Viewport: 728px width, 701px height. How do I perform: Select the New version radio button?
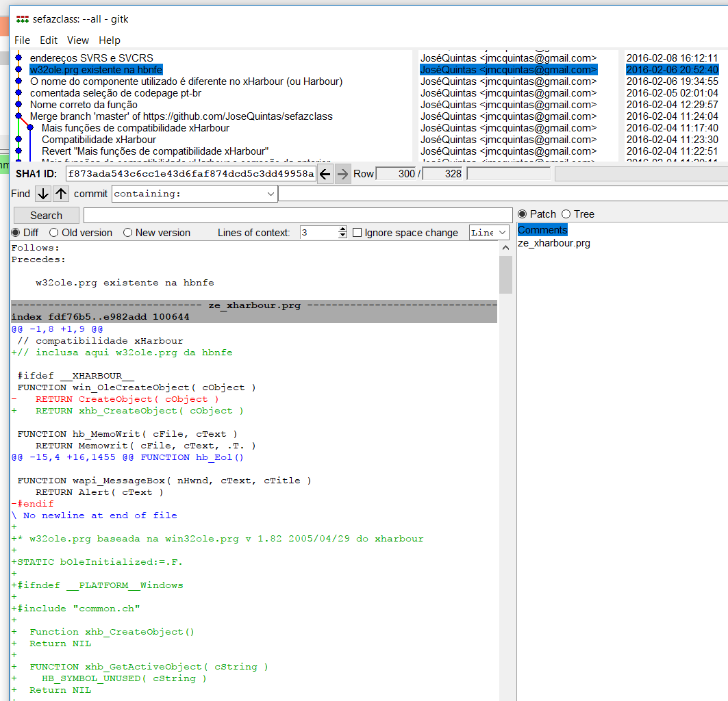tap(128, 233)
